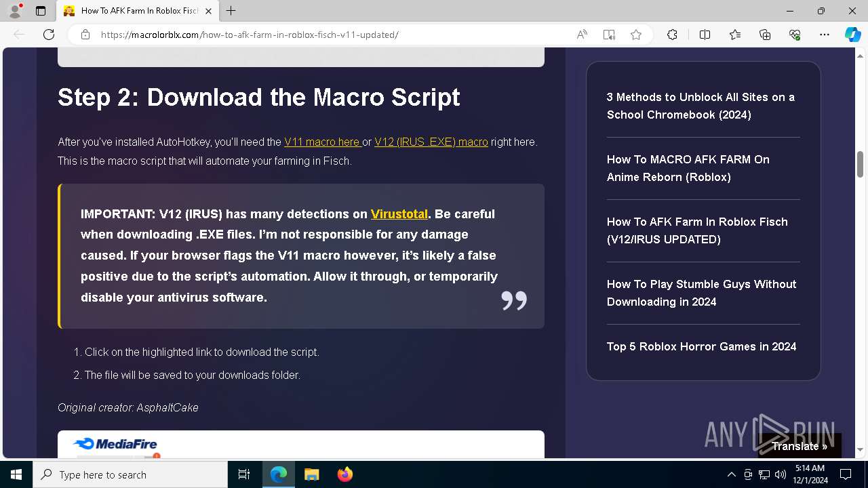This screenshot has height=488, width=868.
Task: Click the taskbar search box
Action: click(x=130, y=474)
